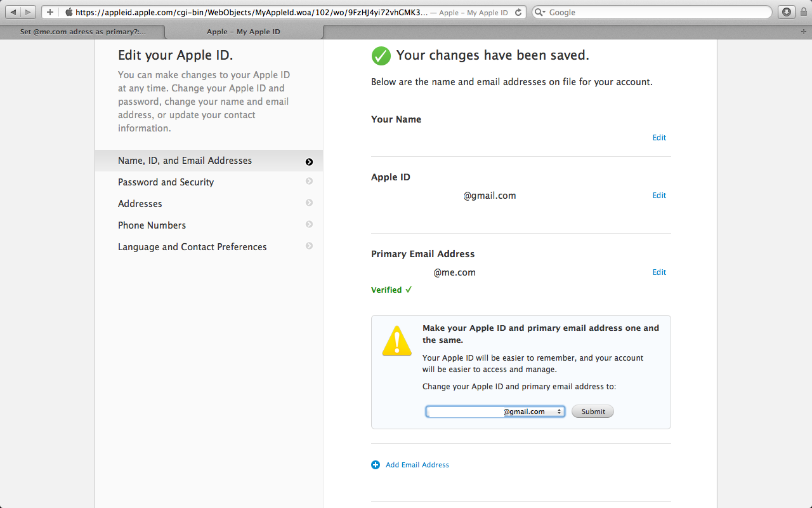Go forward with the Safari forward arrow
Screen dimensions: 812x508
pos(29,12)
